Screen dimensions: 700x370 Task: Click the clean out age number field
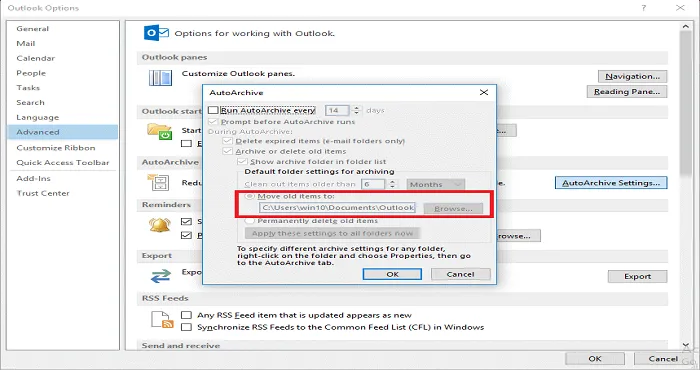pyautogui.click(x=374, y=184)
